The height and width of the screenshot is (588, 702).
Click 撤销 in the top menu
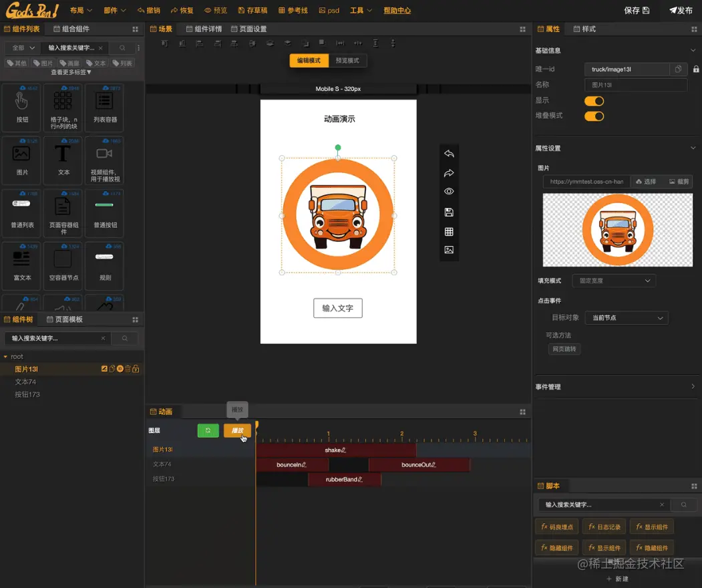tap(149, 10)
